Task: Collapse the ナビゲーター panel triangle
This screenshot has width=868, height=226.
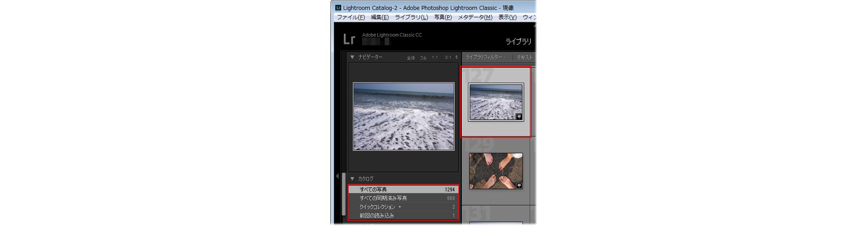Action: click(x=352, y=57)
